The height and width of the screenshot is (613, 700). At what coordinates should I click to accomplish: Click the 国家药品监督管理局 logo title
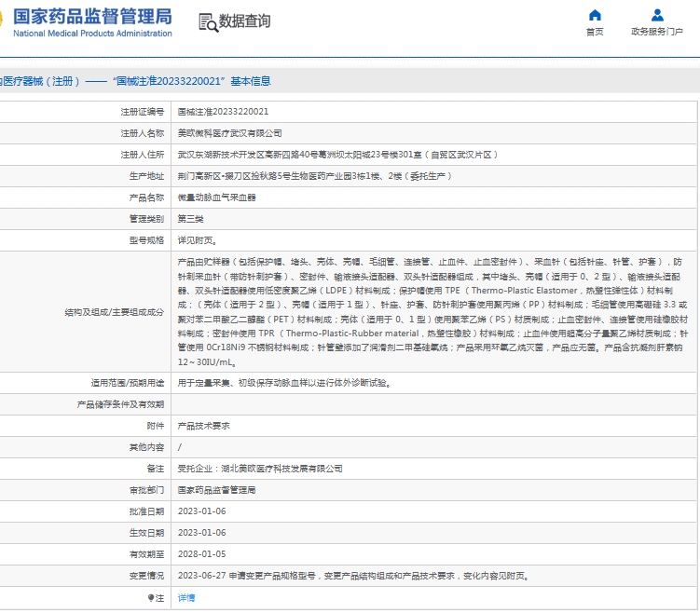point(92,17)
